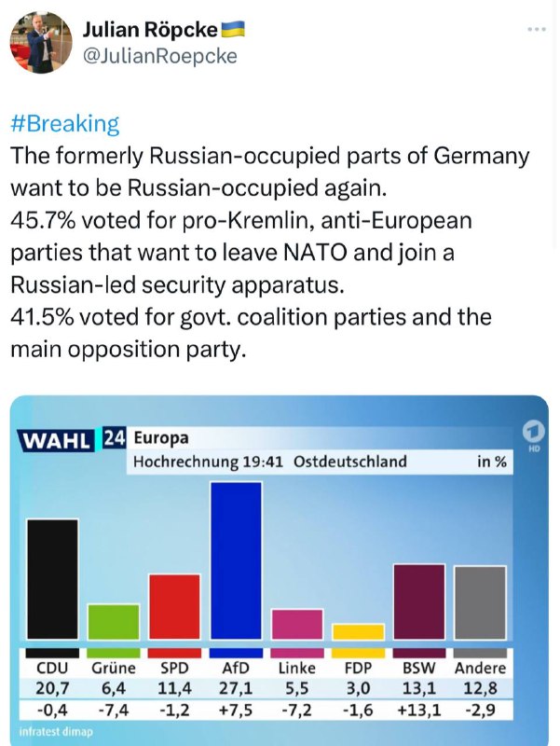Image resolution: width=560 pixels, height=746 pixels.
Task: Open the #Breaking hashtag
Action: [64, 124]
